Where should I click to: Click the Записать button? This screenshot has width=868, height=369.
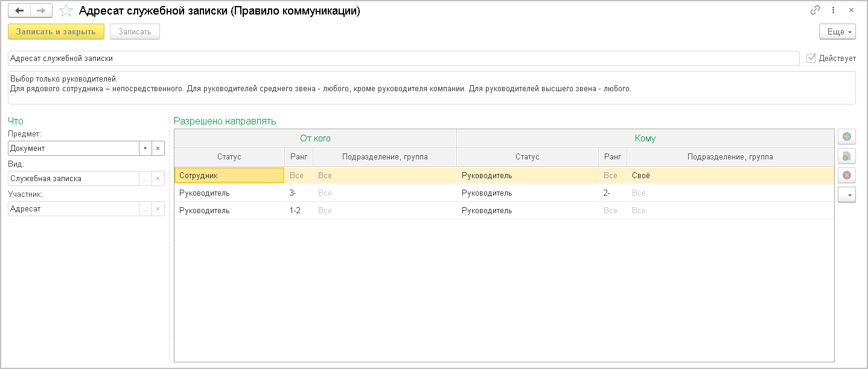point(135,31)
